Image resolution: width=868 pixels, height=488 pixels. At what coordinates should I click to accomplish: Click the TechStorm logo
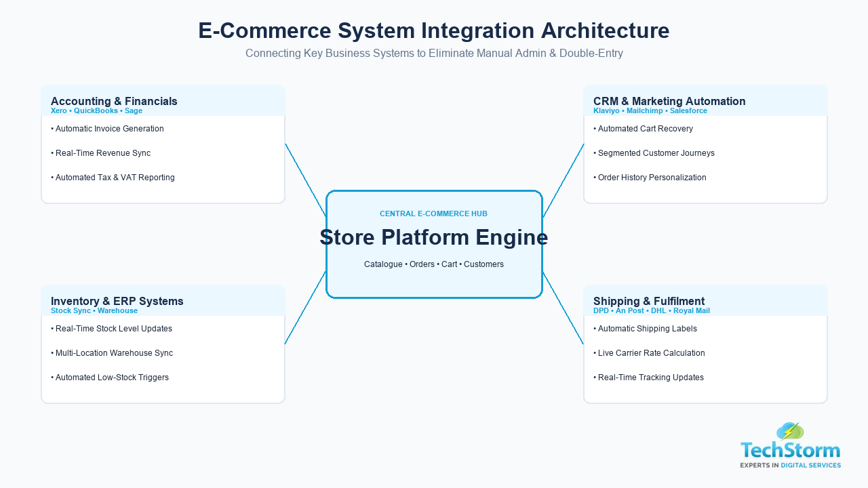[x=791, y=445]
